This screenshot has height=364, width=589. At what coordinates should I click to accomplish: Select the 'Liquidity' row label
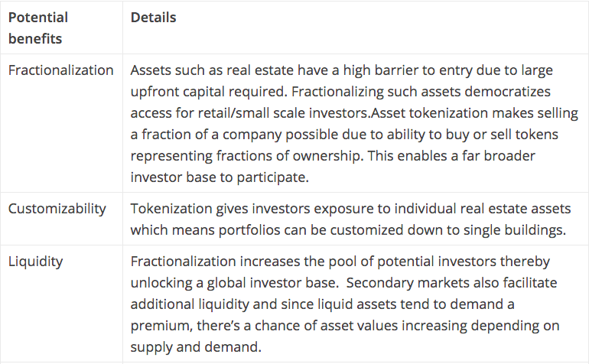tap(36, 262)
